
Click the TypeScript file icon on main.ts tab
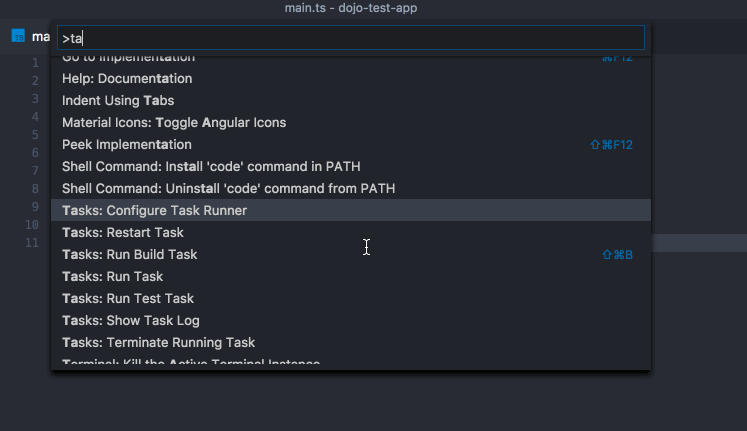18,36
